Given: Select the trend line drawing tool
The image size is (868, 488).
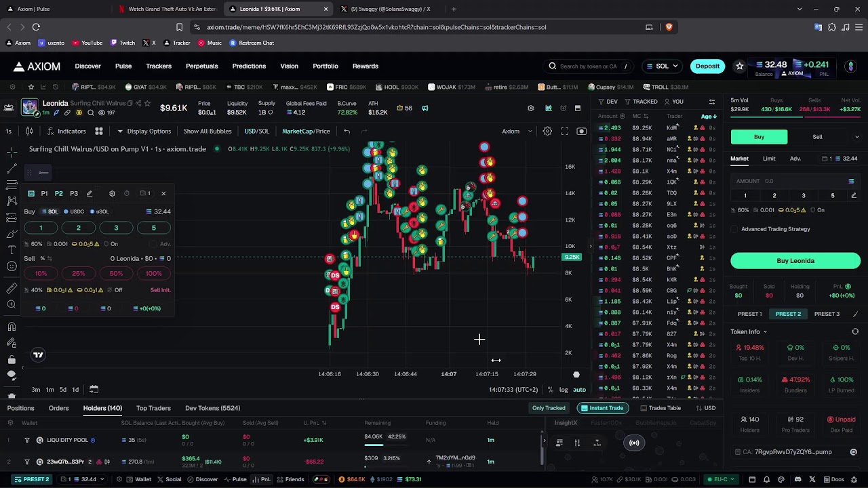Looking at the screenshot, I should pos(12,168).
